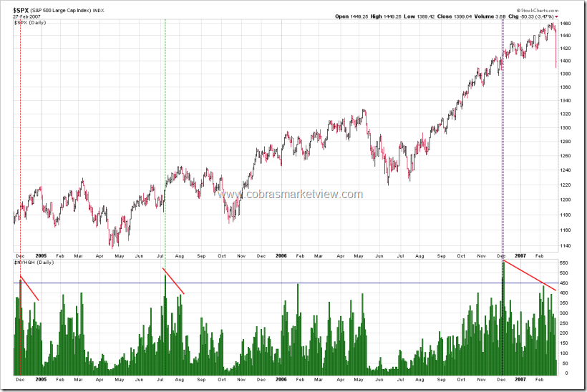587x392 pixels.
Task: Click the 'Open 1449.25' value in the header
Action: [x=351, y=16]
